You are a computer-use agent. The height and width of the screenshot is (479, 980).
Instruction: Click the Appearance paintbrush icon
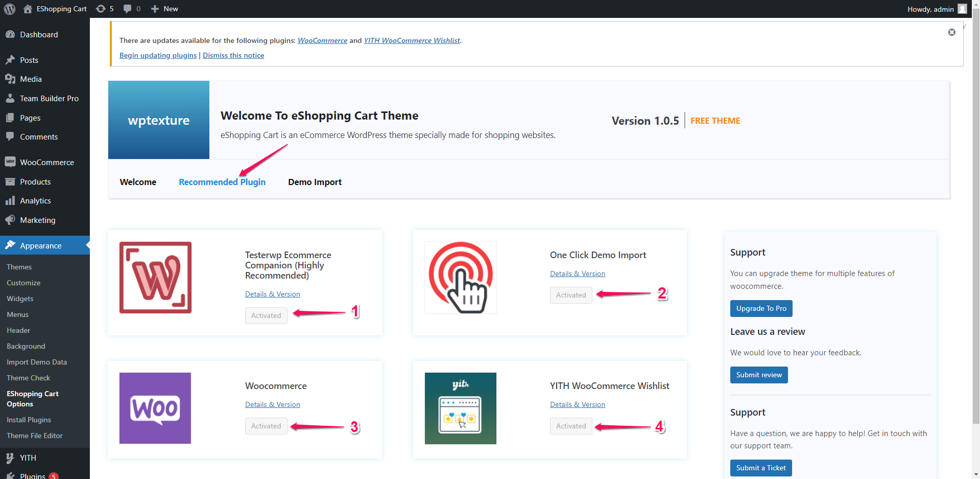click(x=10, y=245)
